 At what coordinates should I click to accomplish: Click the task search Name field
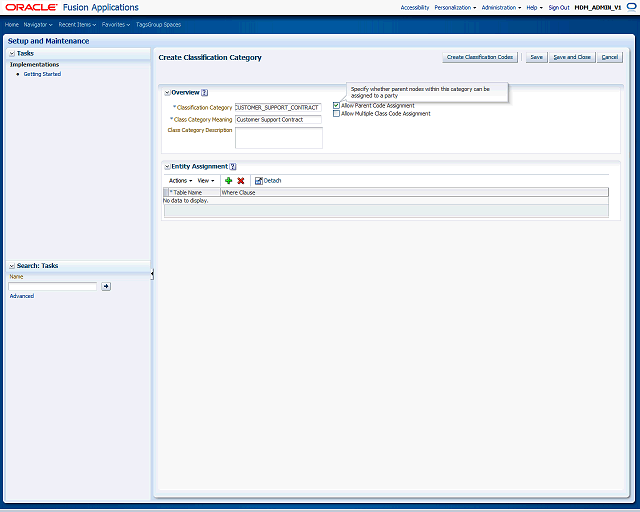coord(53,286)
